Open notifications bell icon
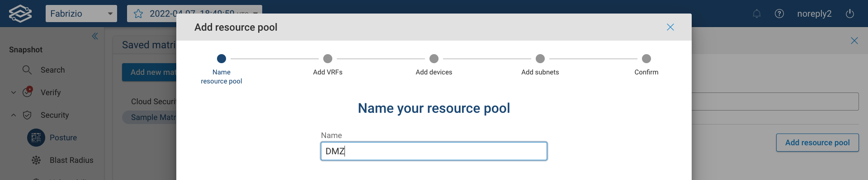Screen dimensions: 868x180 (757, 14)
